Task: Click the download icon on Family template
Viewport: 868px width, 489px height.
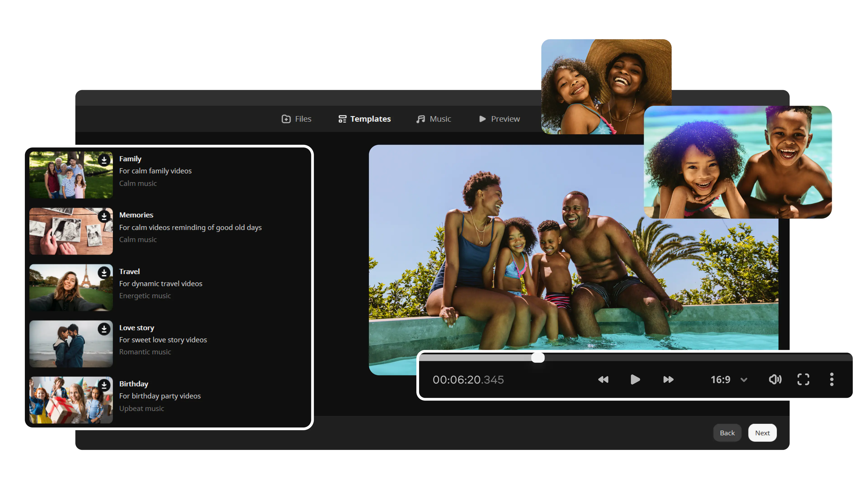Action: point(104,160)
